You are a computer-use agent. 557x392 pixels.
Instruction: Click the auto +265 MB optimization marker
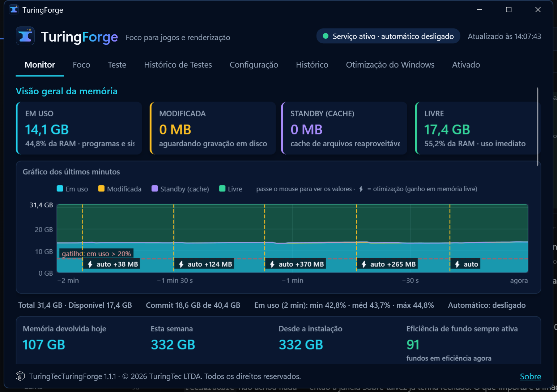pyautogui.click(x=388, y=264)
